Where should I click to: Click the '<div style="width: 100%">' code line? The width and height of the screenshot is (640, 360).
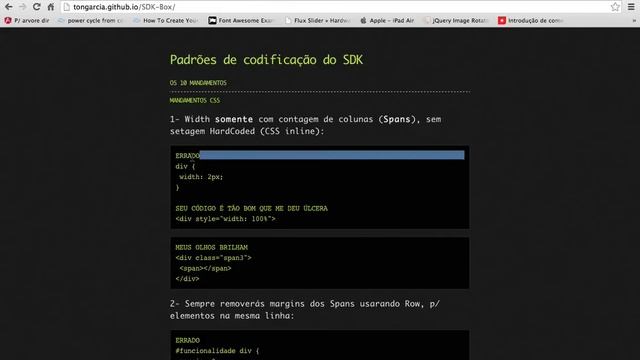point(225,219)
